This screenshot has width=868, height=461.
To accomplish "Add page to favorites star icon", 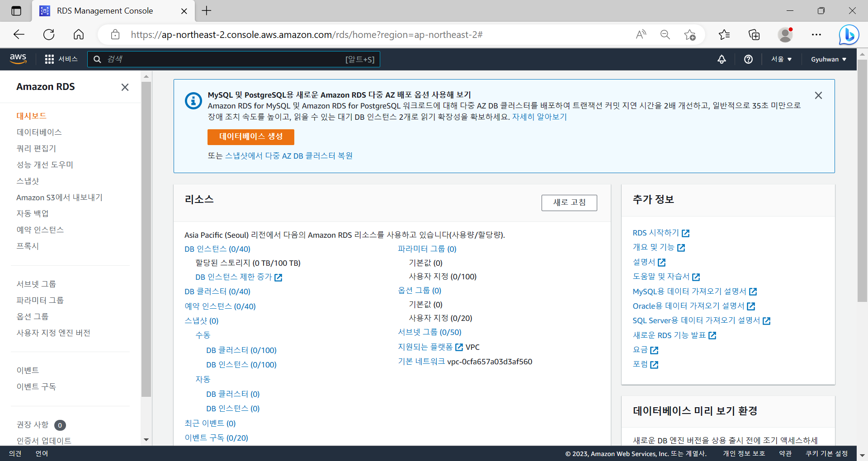I will click(x=689, y=34).
